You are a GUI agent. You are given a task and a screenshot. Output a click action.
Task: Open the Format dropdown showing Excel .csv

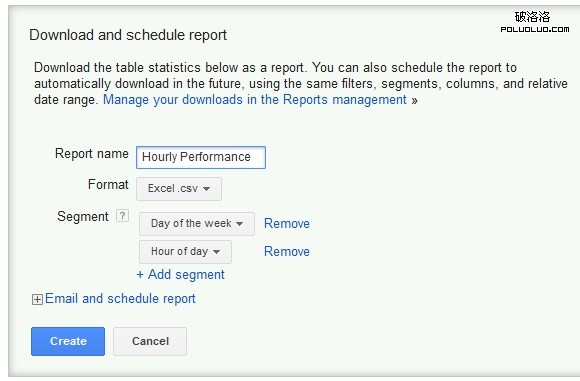179,189
